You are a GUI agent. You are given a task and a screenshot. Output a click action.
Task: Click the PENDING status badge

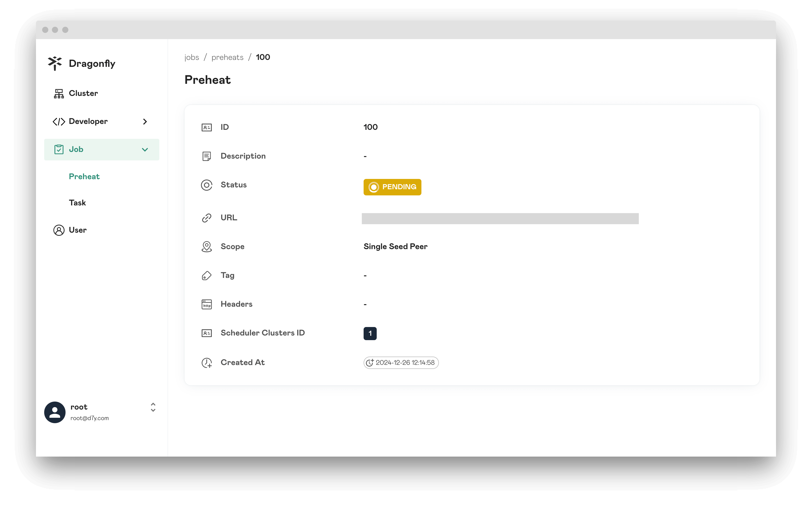point(392,187)
